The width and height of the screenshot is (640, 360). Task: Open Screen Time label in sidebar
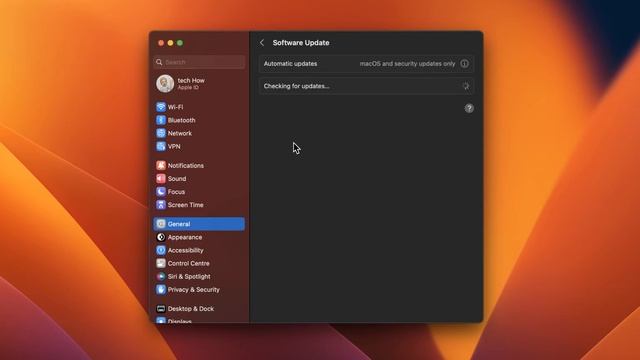pos(186,204)
